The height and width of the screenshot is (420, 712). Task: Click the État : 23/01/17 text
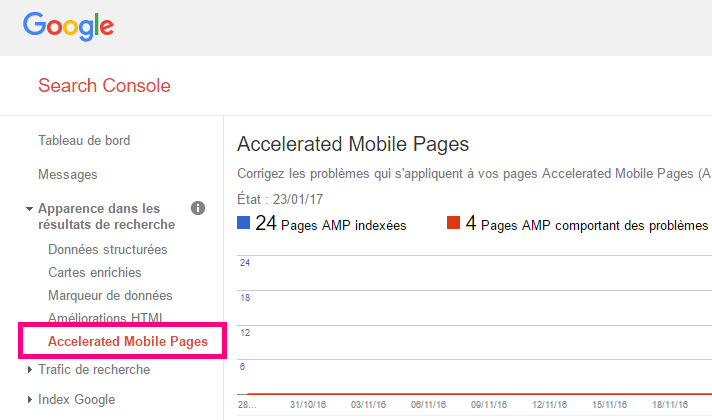(280, 199)
